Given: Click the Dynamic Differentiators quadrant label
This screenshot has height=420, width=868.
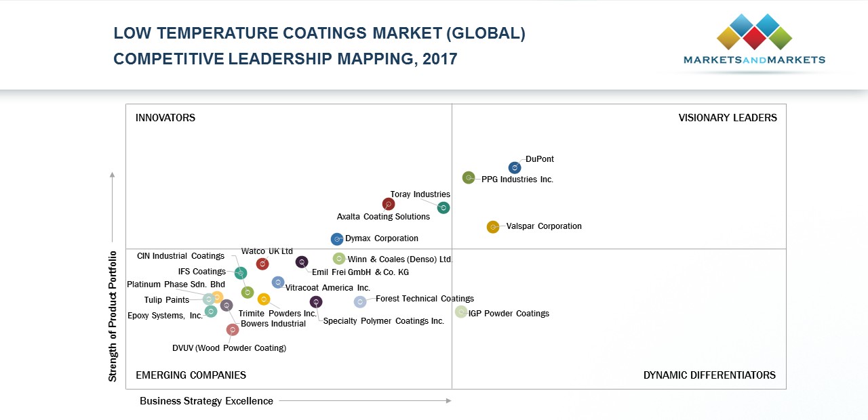Looking at the screenshot, I should point(709,375).
